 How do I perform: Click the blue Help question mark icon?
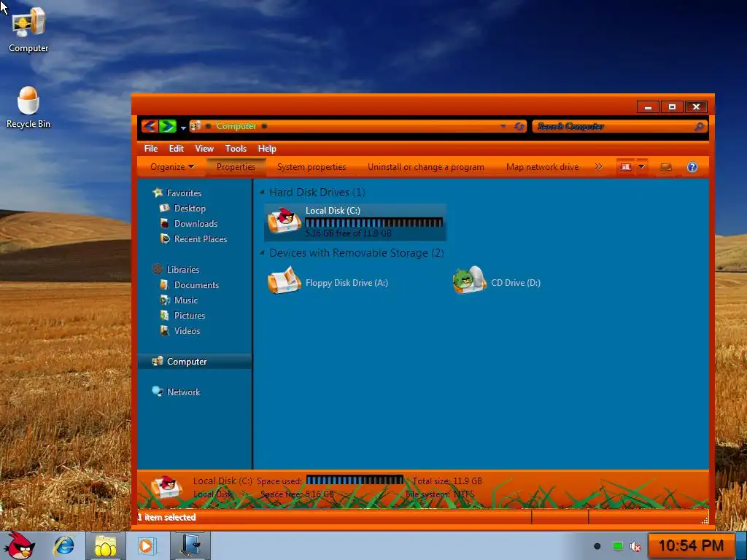point(692,167)
